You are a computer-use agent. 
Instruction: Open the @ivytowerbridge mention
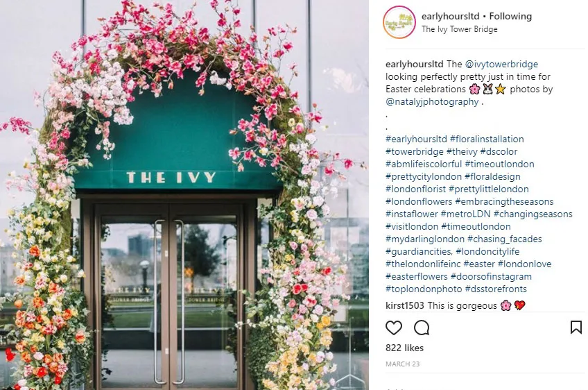click(501, 64)
